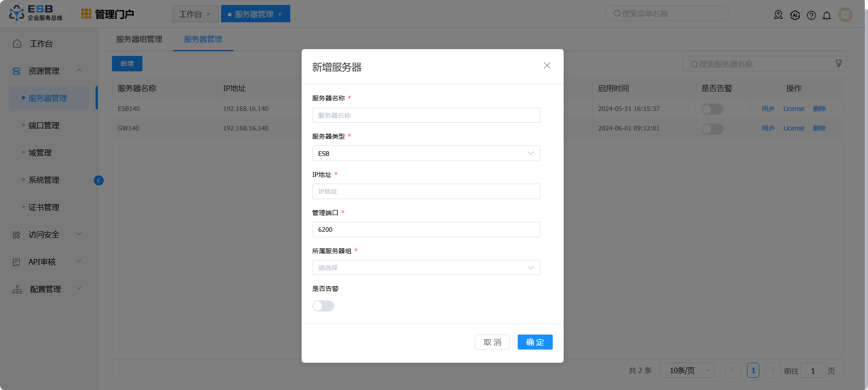
Task: Open the 服务器类型 dropdown showing ESB
Action: 426,154
